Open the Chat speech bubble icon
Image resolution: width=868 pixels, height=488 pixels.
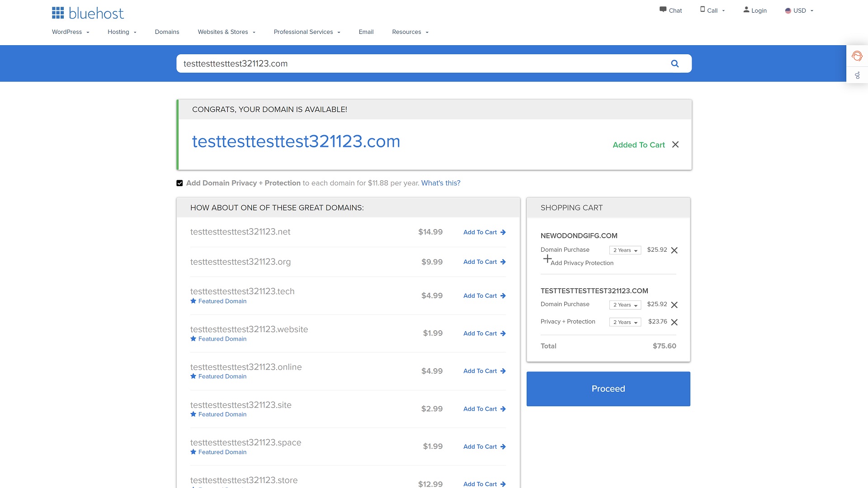click(663, 9)
